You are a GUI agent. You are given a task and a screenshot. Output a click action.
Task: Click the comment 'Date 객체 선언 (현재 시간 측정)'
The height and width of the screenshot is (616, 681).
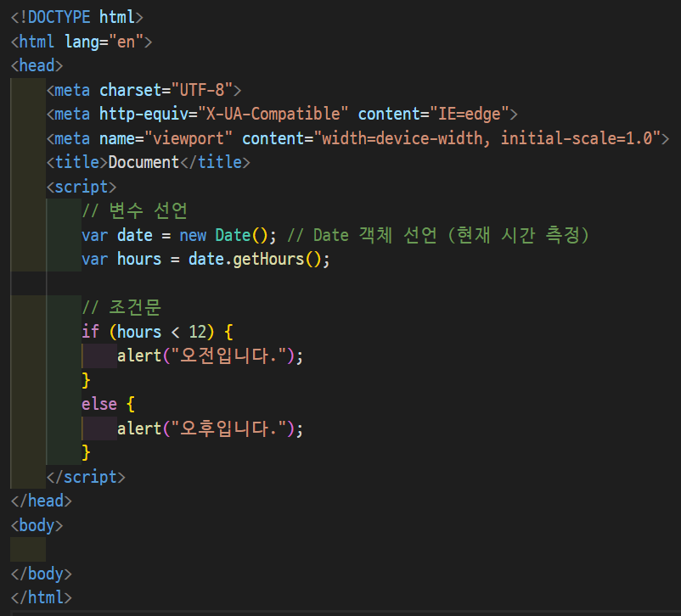coord(438,235)
